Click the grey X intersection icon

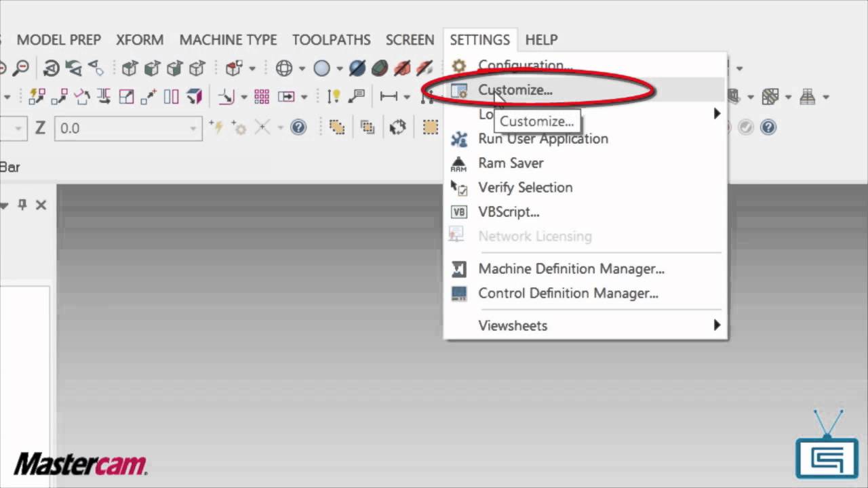coord(262,127)
